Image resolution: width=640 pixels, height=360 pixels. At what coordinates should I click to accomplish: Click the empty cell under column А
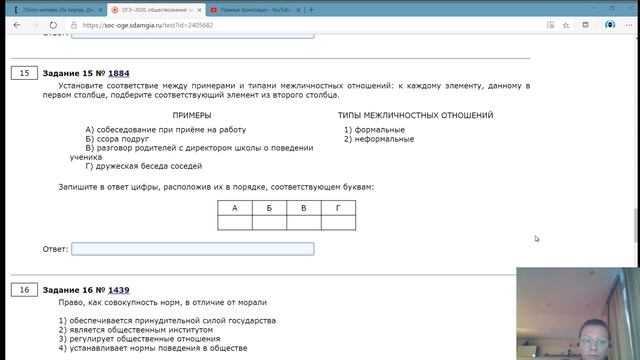pyautogui.click(x=235, y=223)
